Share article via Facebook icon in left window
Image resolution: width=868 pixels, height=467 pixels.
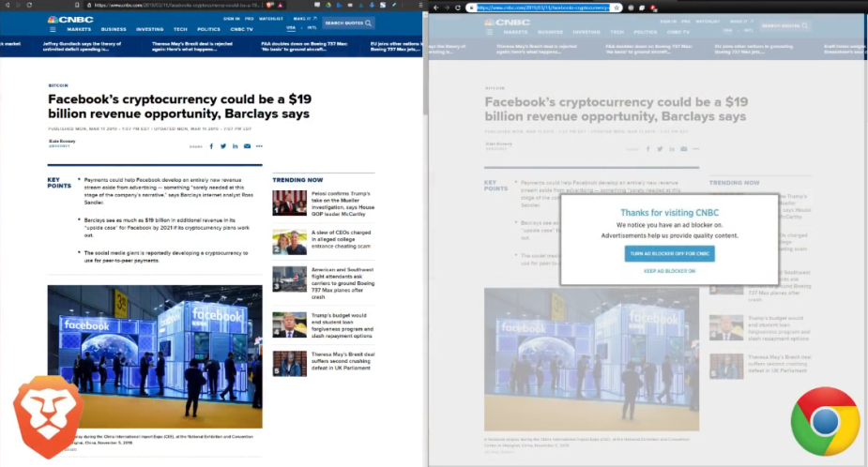click(211, 146)
